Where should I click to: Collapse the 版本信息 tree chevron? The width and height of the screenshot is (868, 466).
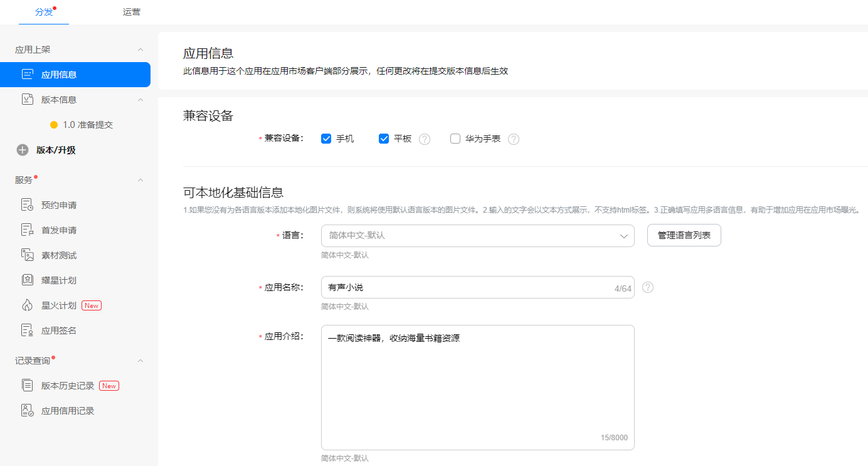click(140, 100)
